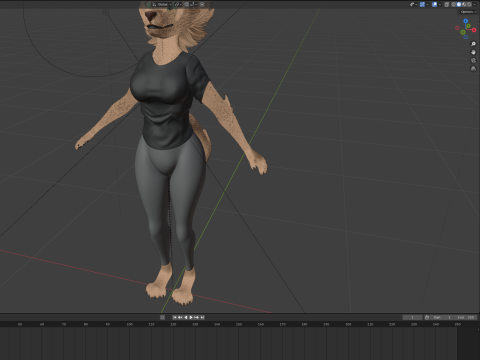This screenshot has height=360, width=480.
Task: Toggle proportional editing icon
Action: click(202, 4)
